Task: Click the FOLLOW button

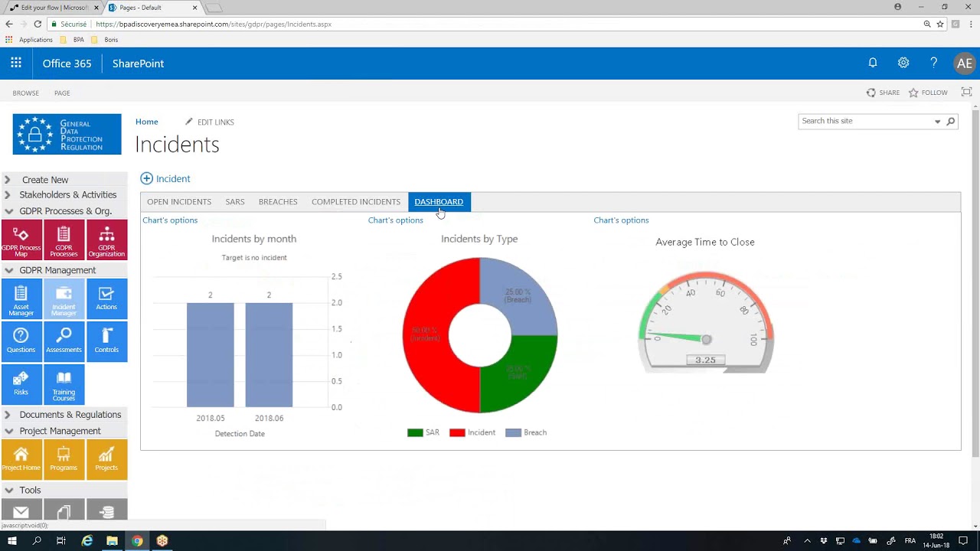Action: point(928,93)
